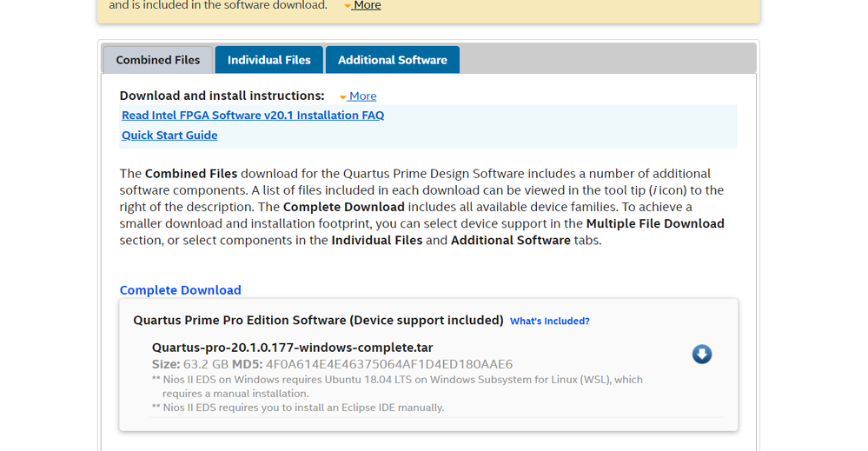Open the Intel FPGA Software Installation FAQ
868x451 pixels.
(x=253, y=116)
